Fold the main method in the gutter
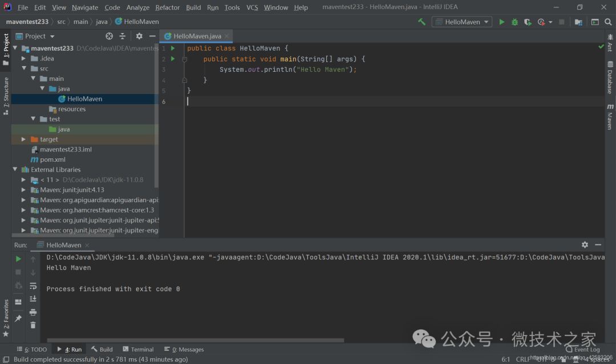This screenshot has height=364, width=616. [x=184, y=59]
